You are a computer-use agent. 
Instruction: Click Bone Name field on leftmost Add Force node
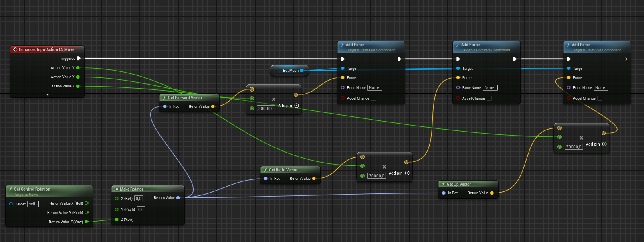coord(374,88)
